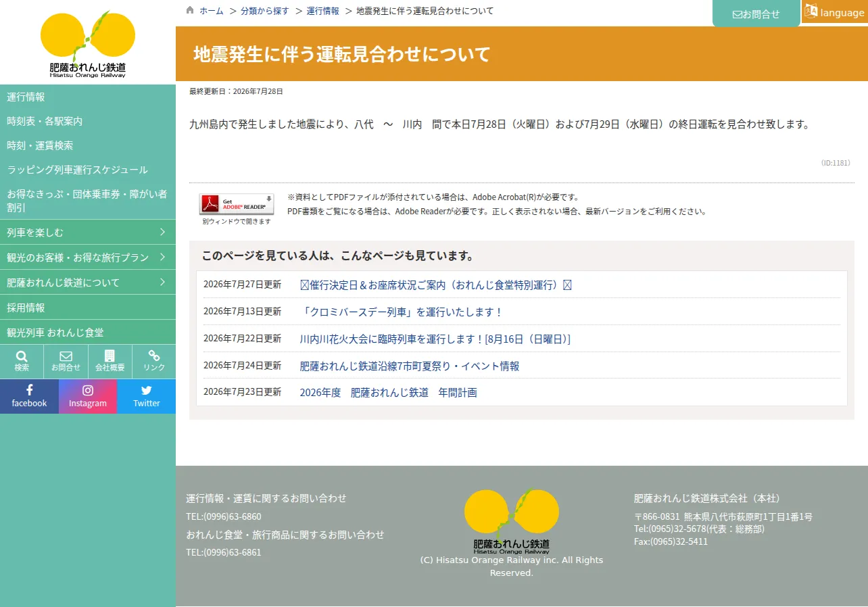Click the 2026年7月24日更新 date
This screenshot has width=868, height=607.
(x=242, y=366)
